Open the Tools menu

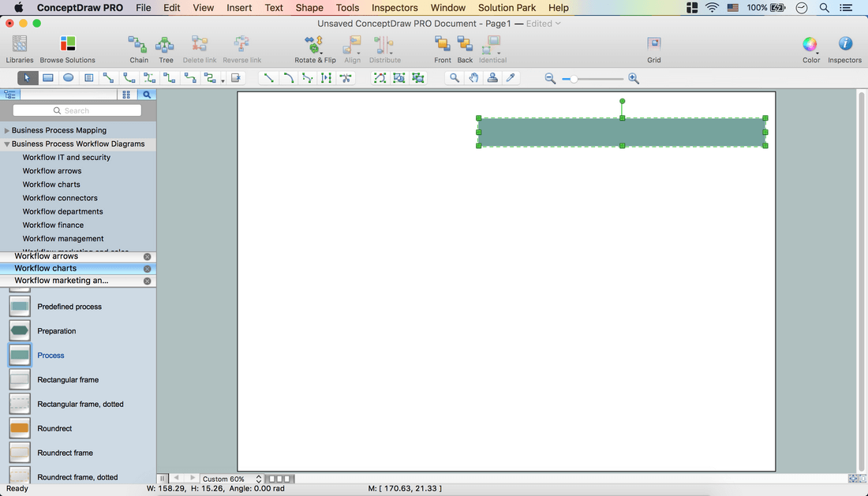(x=348, y=8)
